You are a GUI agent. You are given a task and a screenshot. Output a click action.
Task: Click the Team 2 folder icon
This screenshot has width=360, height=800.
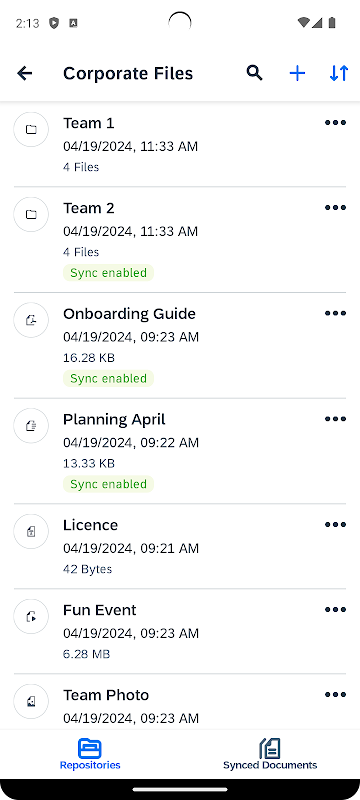pos(31,214)
